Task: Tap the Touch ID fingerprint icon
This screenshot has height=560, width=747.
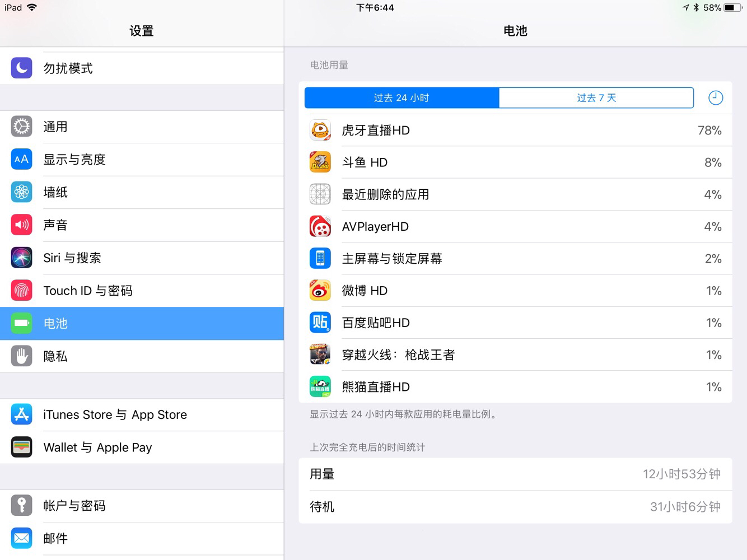Action: [x=21, y=291]
